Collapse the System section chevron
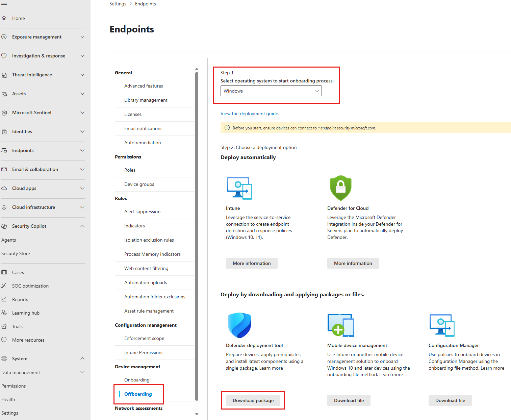Viewport: 511px width, 420px height. pos(82,359)
